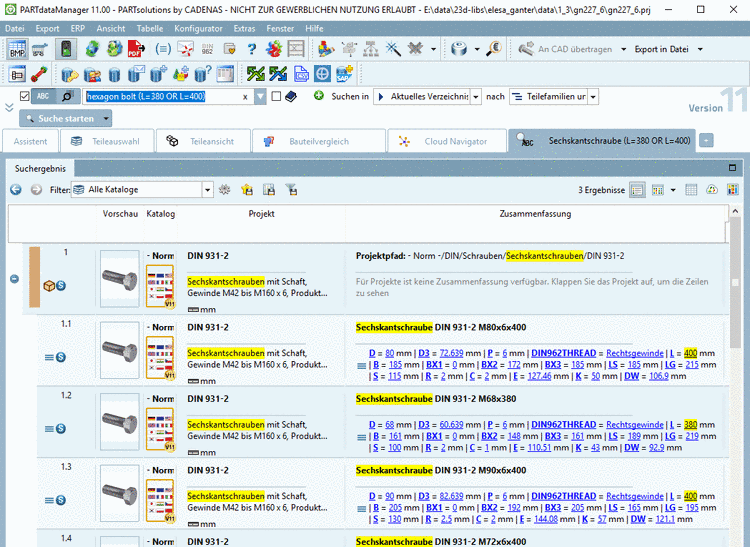
Task: Maximize the Suchergebnis panel
Action: (732, 167)
